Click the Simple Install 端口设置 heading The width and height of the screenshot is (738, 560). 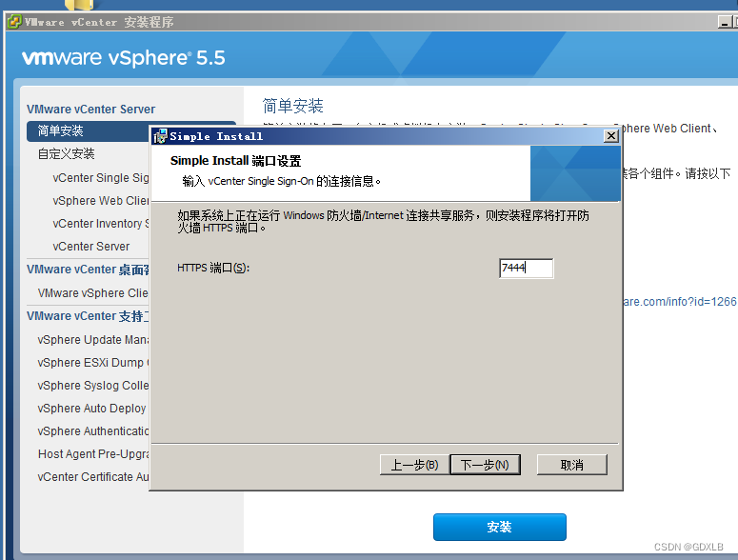click(x=235, y=161)
